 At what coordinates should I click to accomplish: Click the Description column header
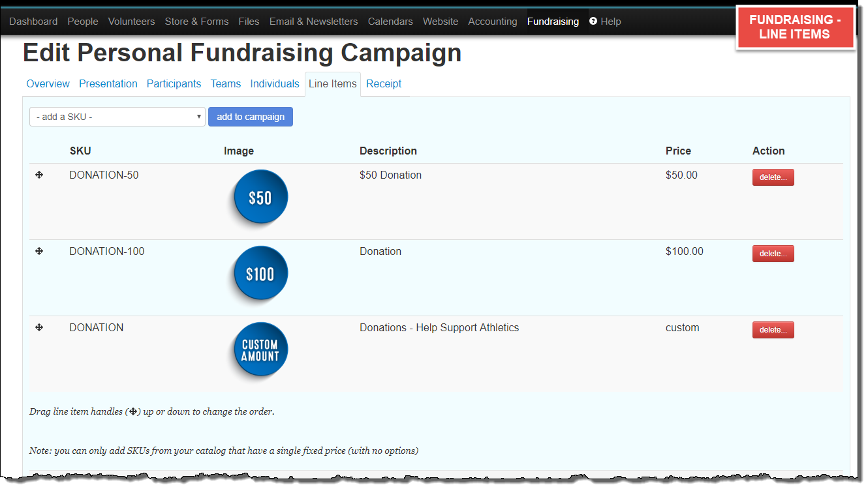tap(388, 151)
